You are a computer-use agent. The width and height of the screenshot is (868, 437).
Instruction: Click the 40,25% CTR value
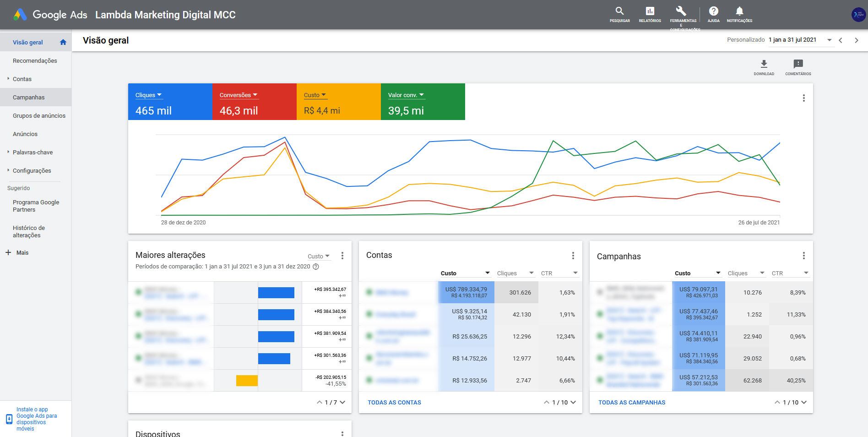(796, 380)
